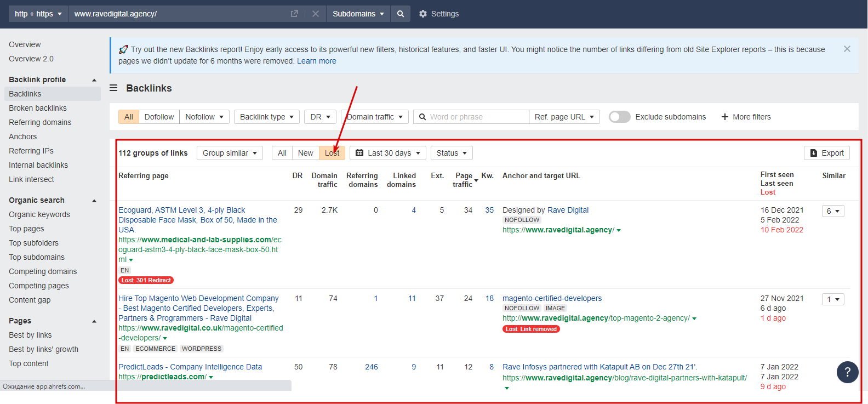The image size is (868, 404).
Task: Open the Ecoguard face mask page link
Action: pyautogui.click(x=198, y=220)
